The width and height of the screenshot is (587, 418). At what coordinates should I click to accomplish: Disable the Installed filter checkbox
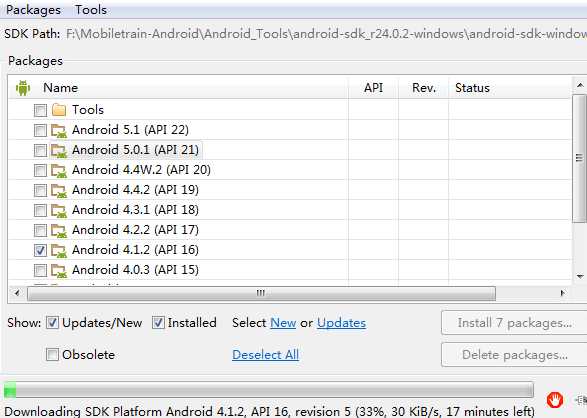[x=158, y=323]
